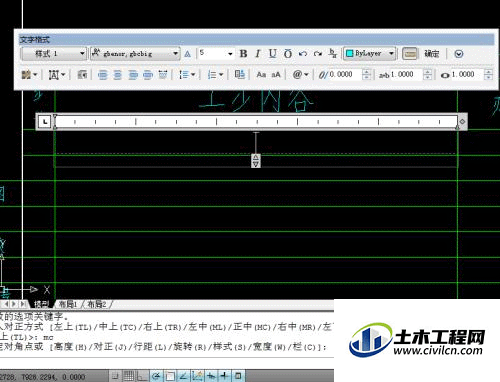
Task: Toggle Bold text formatting
Action: (243, 54)
